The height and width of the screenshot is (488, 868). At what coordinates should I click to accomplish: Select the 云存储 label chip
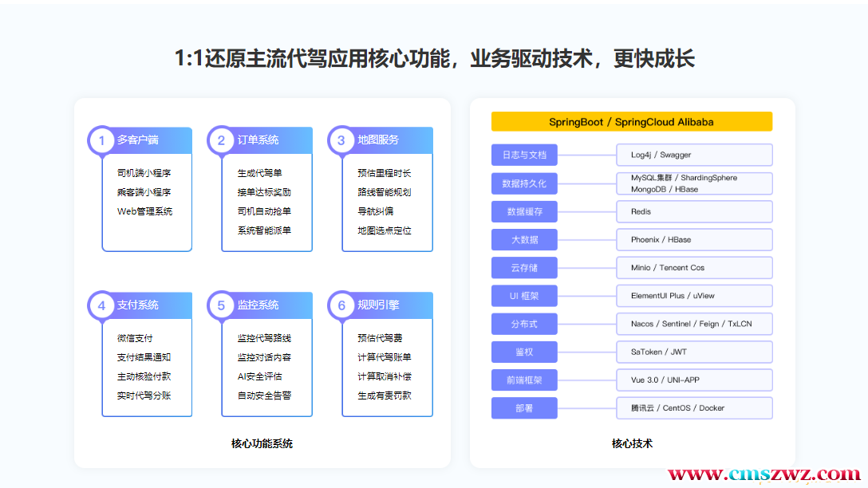(524, 267)
